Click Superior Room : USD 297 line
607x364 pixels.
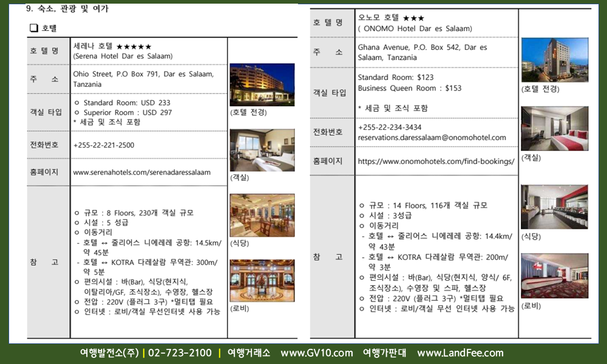[x=123, y=113]
